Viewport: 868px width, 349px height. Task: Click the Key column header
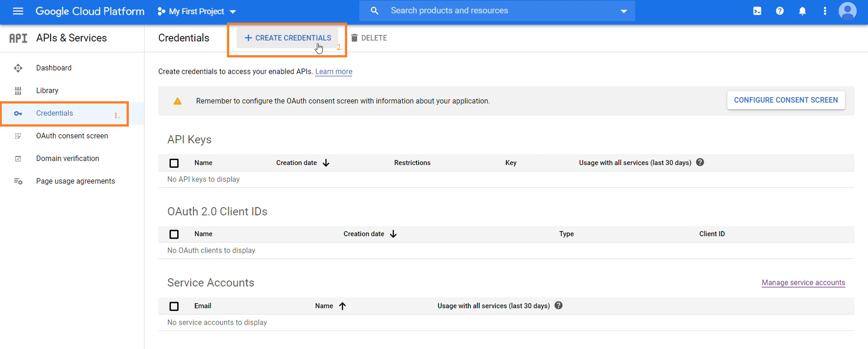511,163
